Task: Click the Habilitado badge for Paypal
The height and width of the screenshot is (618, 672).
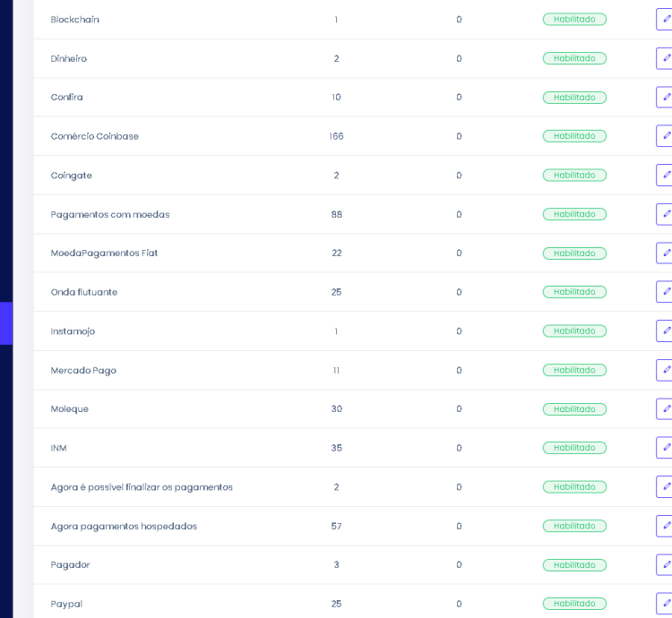Action: [x=574, y=604]
